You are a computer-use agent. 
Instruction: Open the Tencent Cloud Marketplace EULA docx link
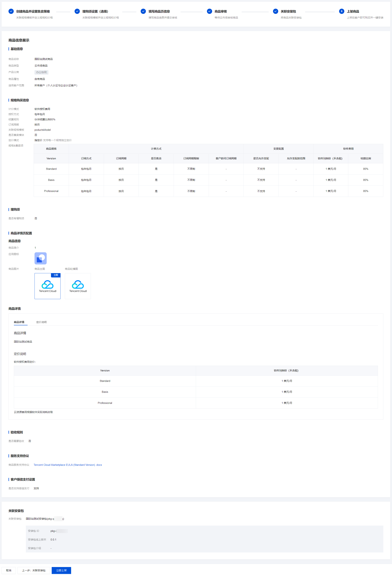coord(68,465)
